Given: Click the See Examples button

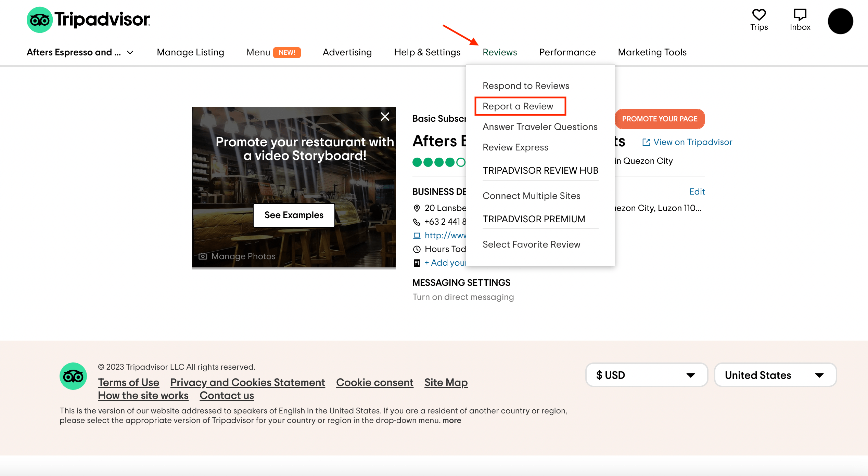Looking at the screenshot, I should point(294,215).
